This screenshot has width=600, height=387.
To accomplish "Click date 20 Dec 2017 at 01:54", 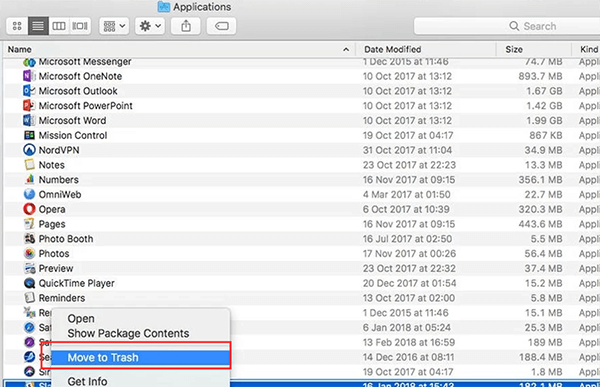I will click(409, 283).
